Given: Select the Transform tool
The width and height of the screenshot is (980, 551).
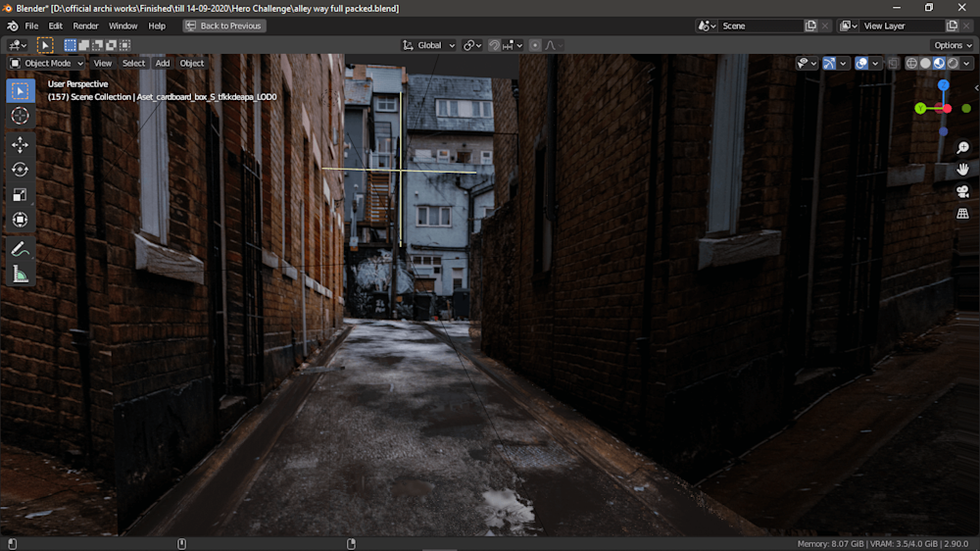Looking at the screenshot, I should point(20,220).
